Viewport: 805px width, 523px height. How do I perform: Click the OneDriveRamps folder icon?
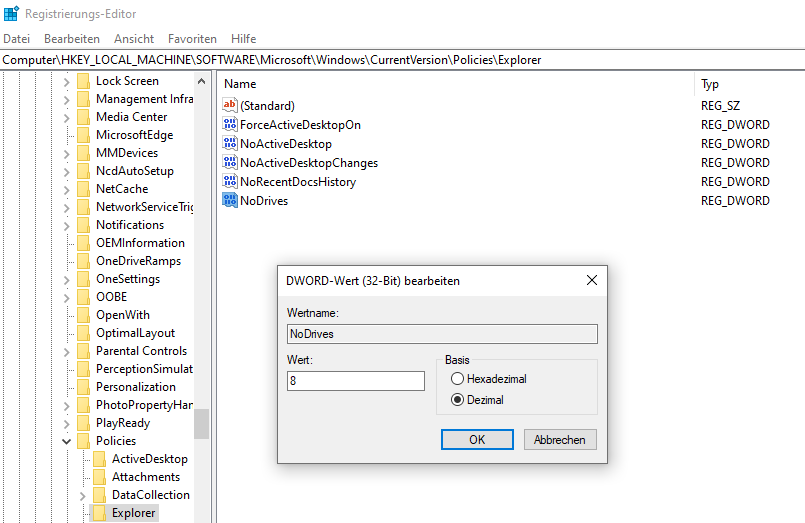[83, 261]
